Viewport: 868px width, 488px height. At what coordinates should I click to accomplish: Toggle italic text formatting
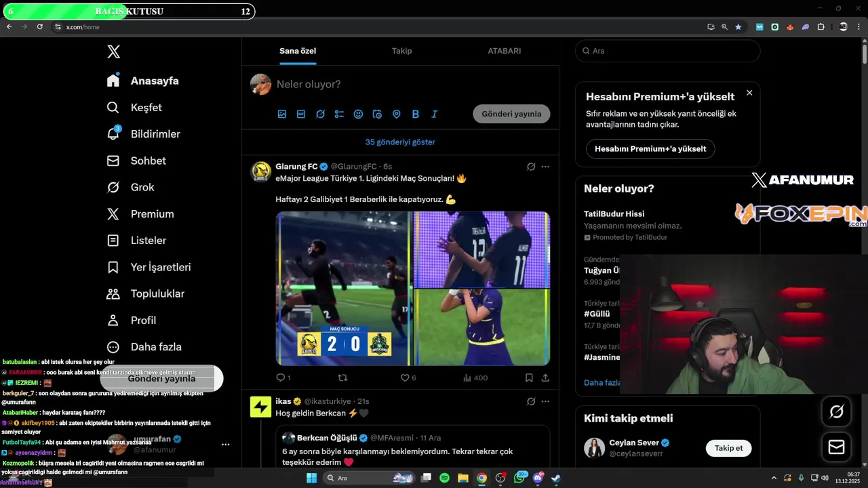tap(435, 114)
